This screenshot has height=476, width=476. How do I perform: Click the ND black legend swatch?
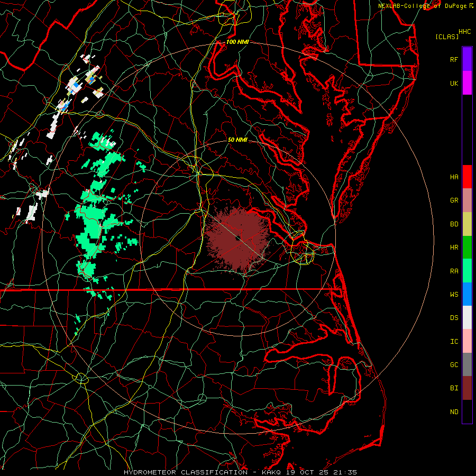coord(467,411)
